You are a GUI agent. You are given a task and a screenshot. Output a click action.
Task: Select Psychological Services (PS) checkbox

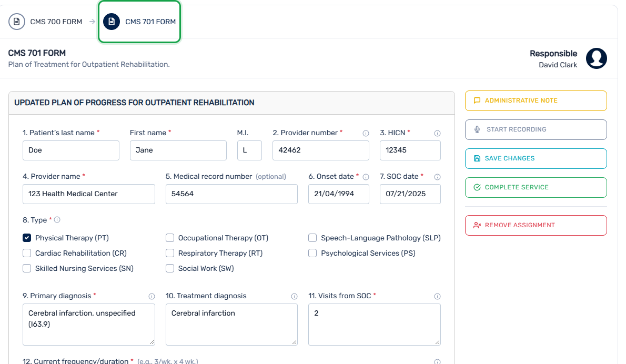[x=312, y=253]
